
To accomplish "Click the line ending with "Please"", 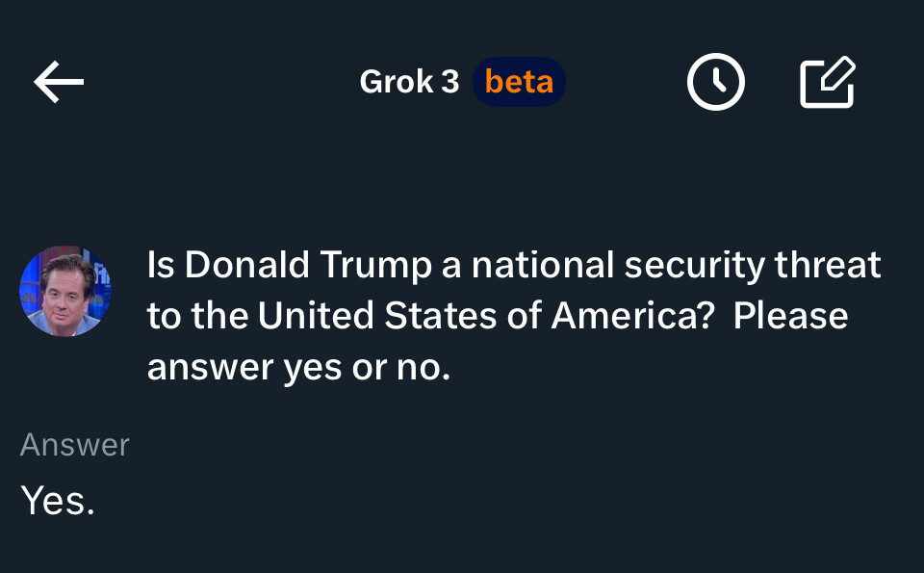I will pos(498,316).
